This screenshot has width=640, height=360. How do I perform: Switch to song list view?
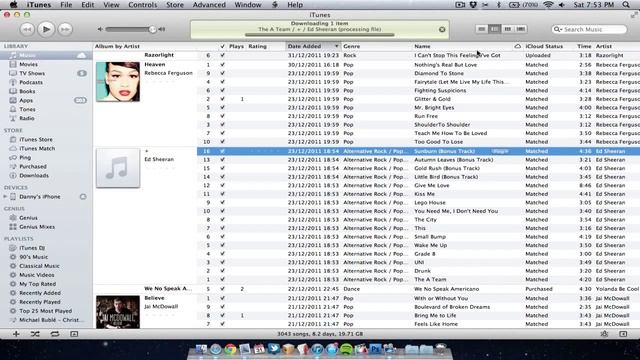[482, 29]
